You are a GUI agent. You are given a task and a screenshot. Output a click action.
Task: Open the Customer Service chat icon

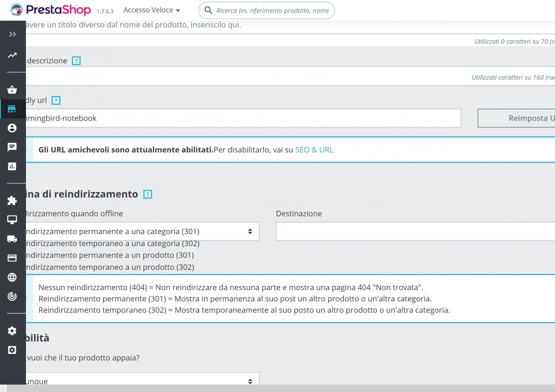click(x=12, y=147)
